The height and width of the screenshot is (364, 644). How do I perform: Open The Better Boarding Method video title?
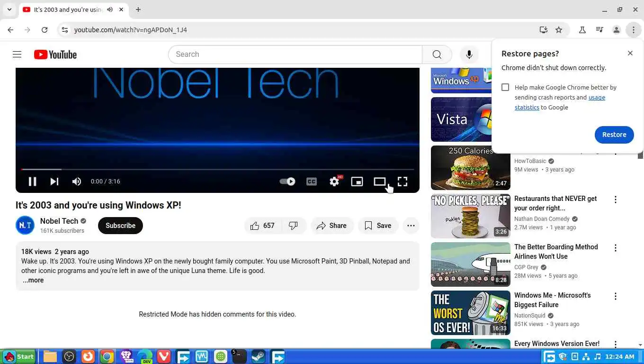[x=556, y=252]
